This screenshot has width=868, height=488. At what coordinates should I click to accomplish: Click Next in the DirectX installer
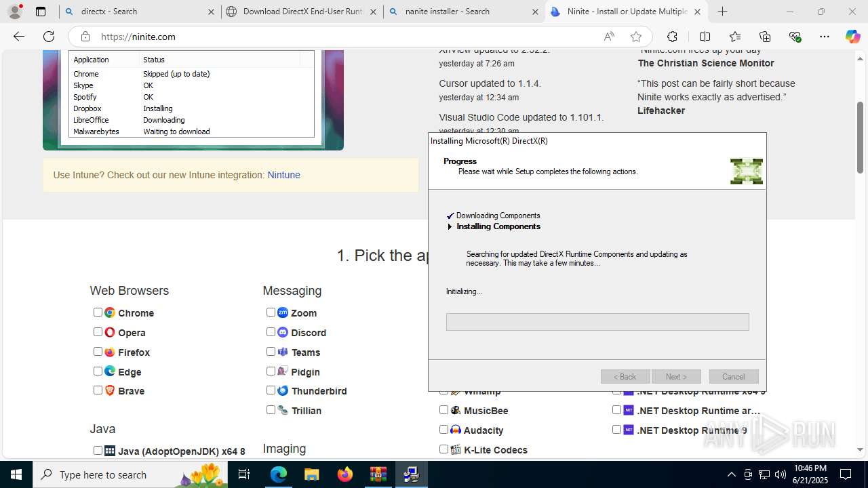[x=676, y=377]
